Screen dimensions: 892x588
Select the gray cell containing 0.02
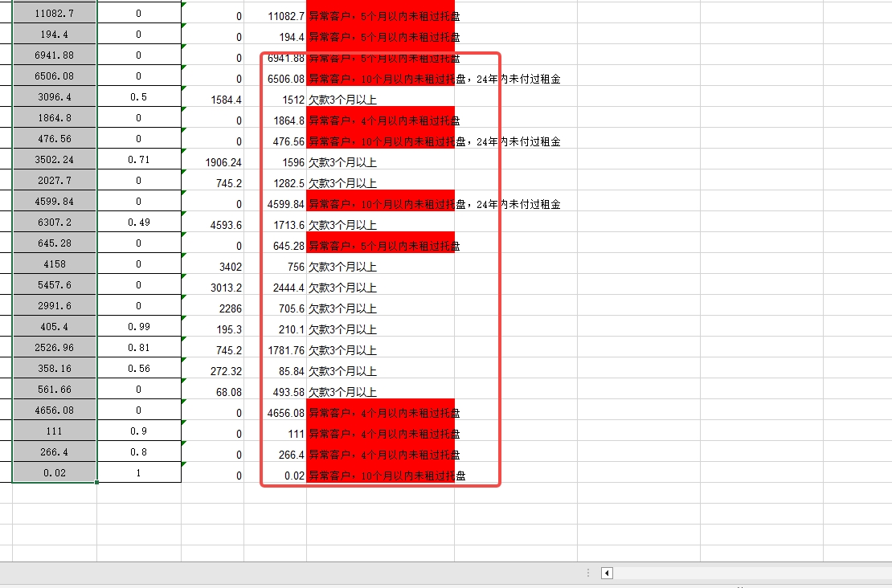(x=55, y=472)
